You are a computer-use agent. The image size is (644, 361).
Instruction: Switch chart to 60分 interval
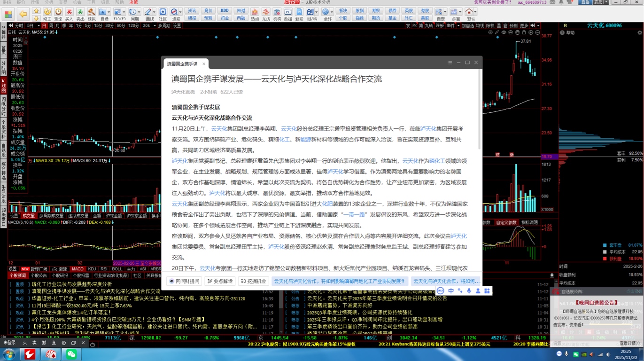point(120,25)
